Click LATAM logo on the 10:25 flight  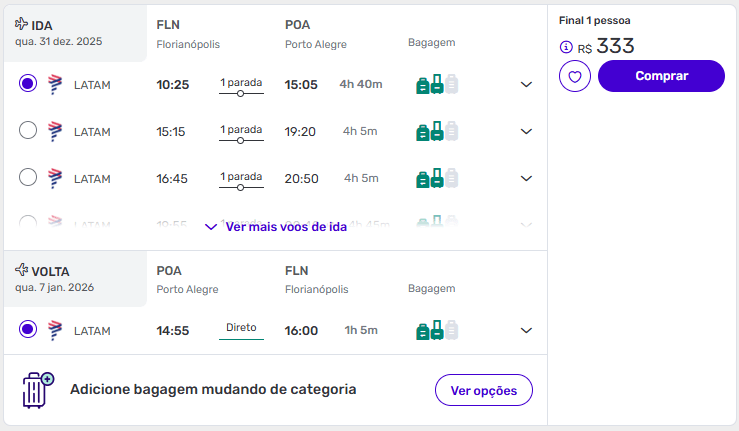pyautogui.click(x=55, y=85)
